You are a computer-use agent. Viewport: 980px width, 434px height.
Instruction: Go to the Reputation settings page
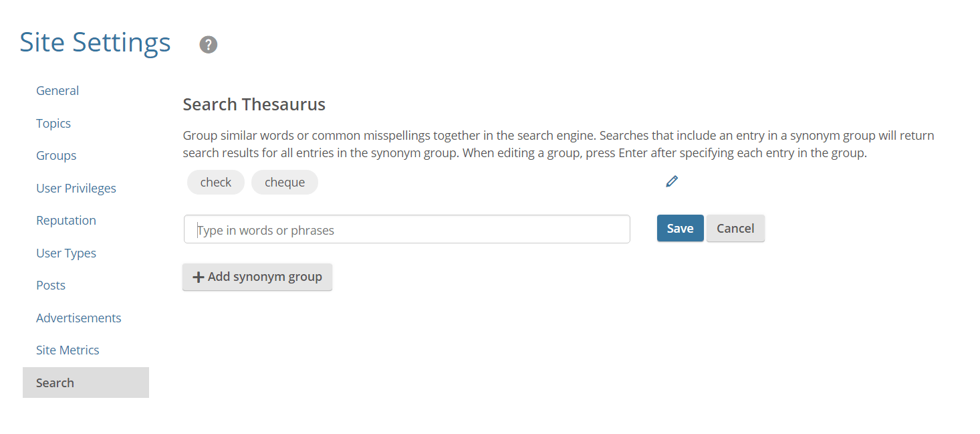pyautogui.click(x=66, y=220)
